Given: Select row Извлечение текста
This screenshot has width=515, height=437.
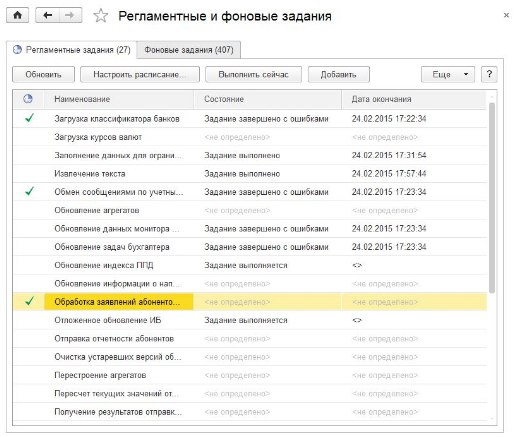Looking at the screenshot, I should [250, 174].
